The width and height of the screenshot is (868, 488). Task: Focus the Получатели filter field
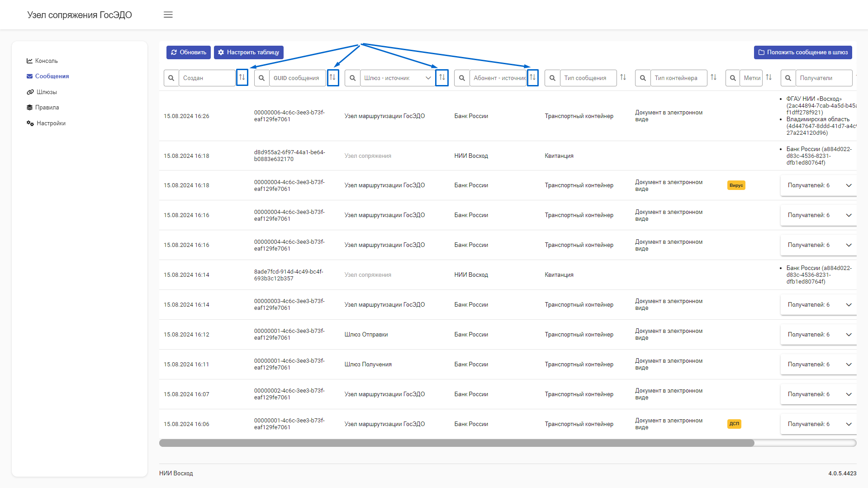coord(824,78)
